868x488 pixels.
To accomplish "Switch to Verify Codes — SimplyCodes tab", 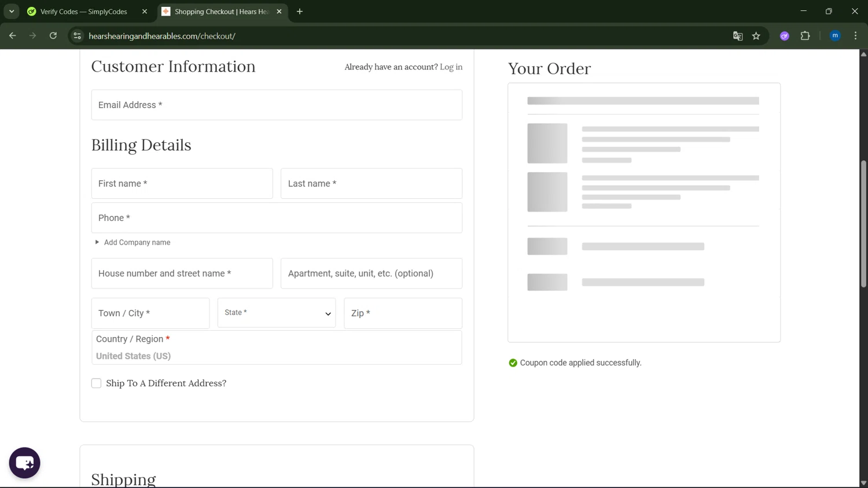I will (83, 12).
